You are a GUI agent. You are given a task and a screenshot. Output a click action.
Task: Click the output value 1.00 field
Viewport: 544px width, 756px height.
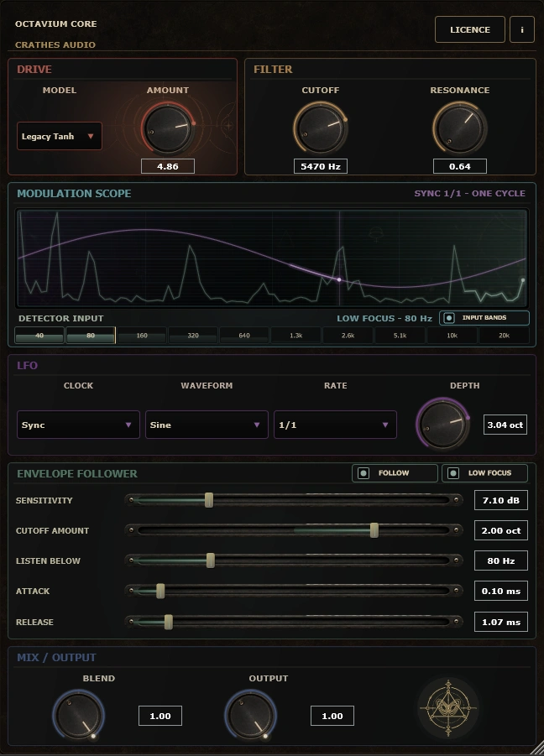tap(332, 716)
